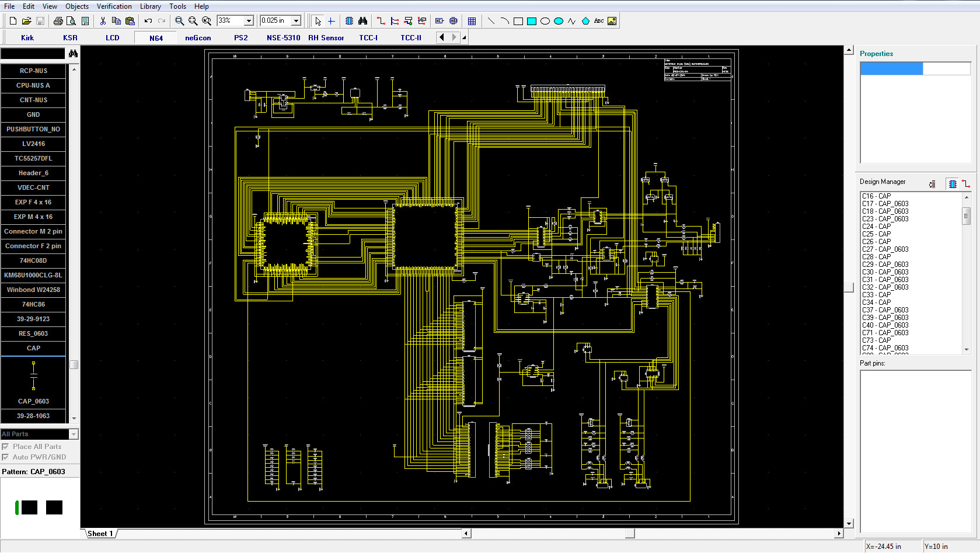Open the grid size 0.025 in dropdown
980x553 pixels.
tap(296, 21)
